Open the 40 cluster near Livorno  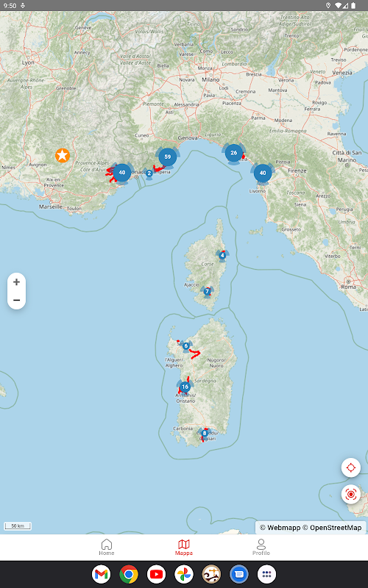coord(263,173)
